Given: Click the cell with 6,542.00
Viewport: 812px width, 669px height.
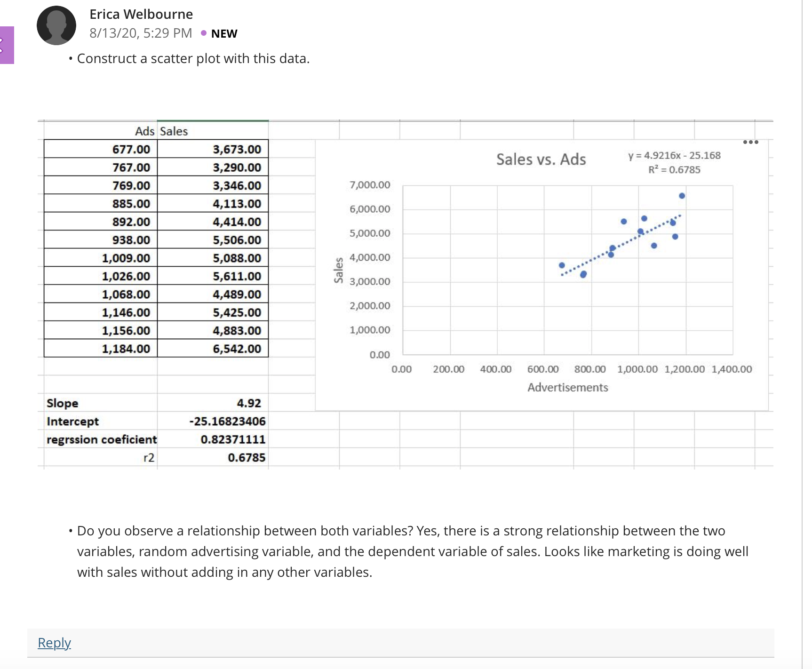Looking at the screenshot, I should click(x=213, y=348).
